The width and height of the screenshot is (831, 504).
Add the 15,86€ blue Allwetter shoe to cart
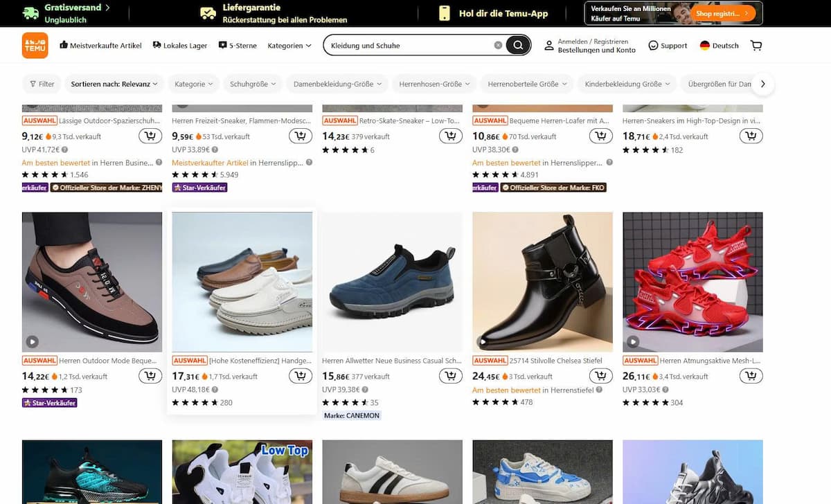pos(450,376)
